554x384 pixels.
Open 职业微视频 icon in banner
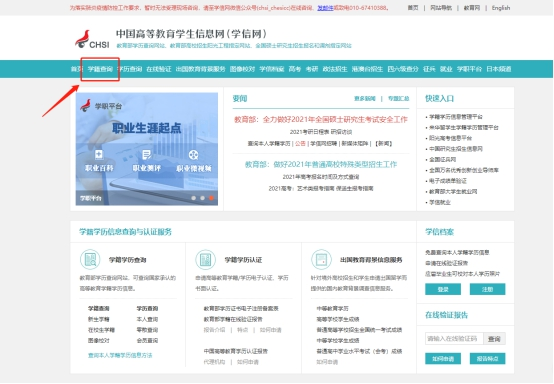[193, 155]
